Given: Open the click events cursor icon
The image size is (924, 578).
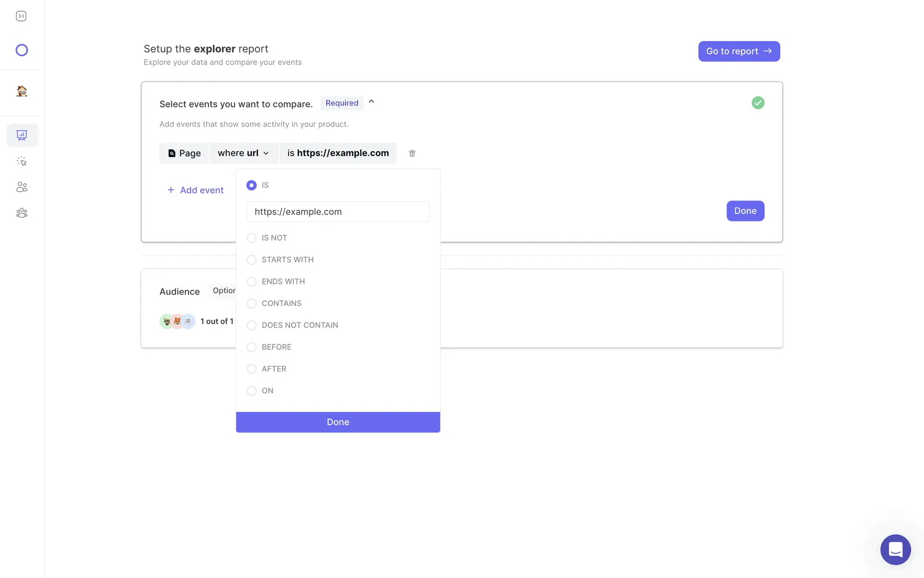Looking at the screenshot, I should pos(22,161).
